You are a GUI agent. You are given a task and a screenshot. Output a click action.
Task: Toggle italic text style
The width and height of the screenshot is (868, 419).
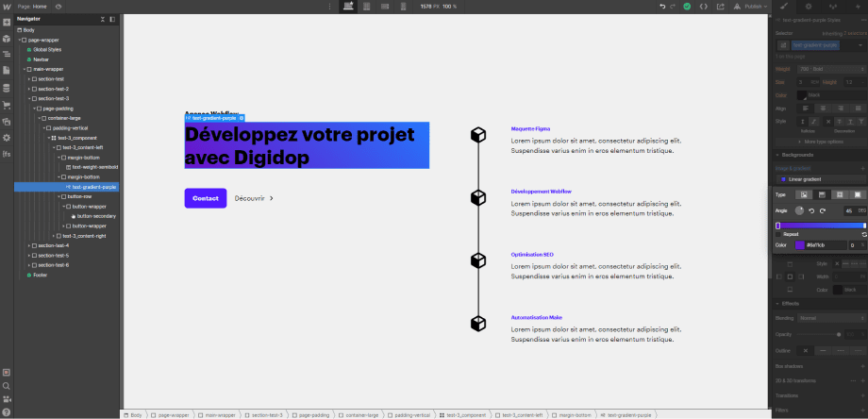click(x=814, y=121)
